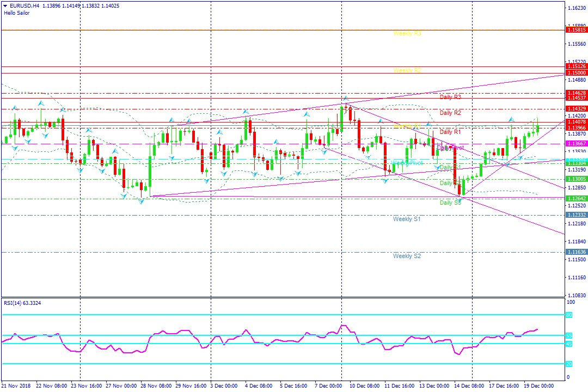
Task: Click the red 1.15126 price tag
Action: [577, 66]
